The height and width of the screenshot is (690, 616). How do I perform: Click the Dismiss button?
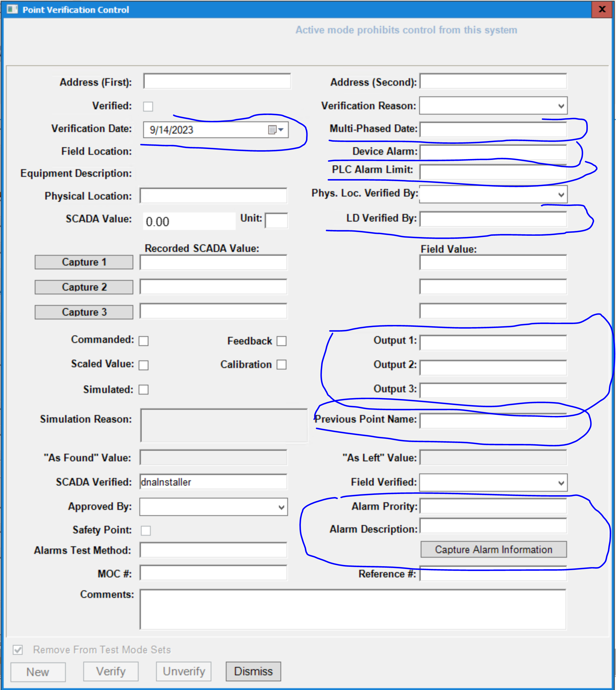click(253, 671)
